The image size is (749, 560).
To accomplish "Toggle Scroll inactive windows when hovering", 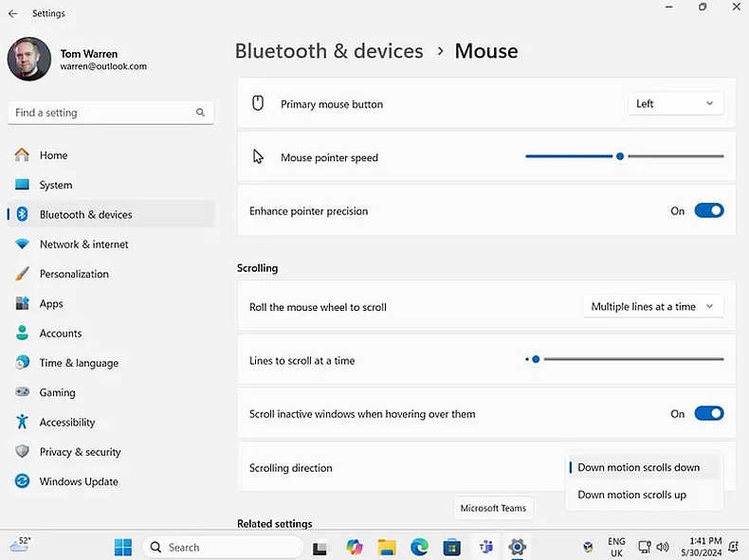I will (x=709, y=413).
